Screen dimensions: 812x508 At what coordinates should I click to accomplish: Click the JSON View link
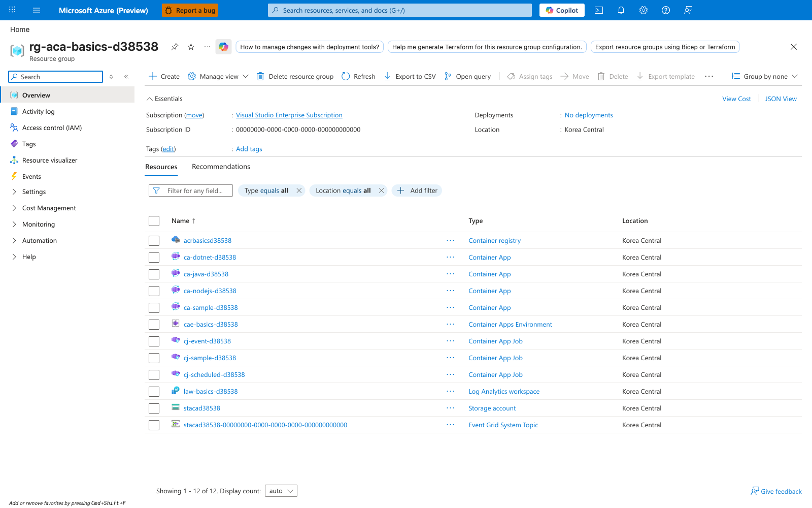[x=781, y=99]
